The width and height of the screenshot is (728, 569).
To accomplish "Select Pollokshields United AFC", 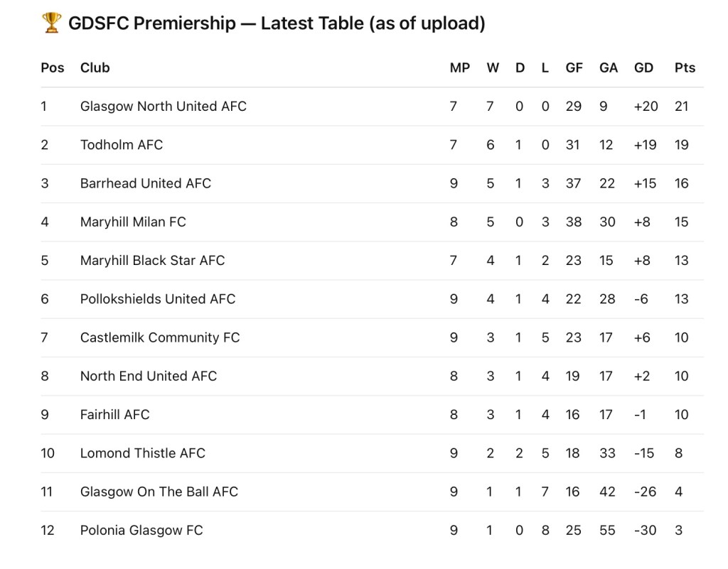I will tap(157, 299).
